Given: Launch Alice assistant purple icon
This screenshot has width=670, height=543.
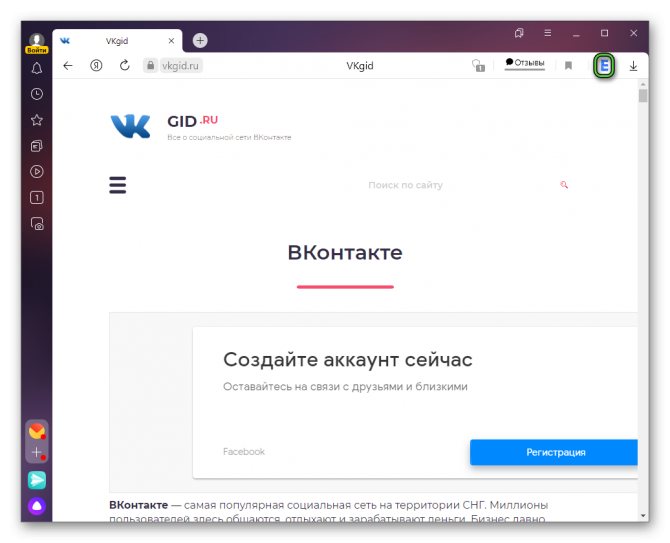Looking at the screenshot, I should [x=37, y=506].
